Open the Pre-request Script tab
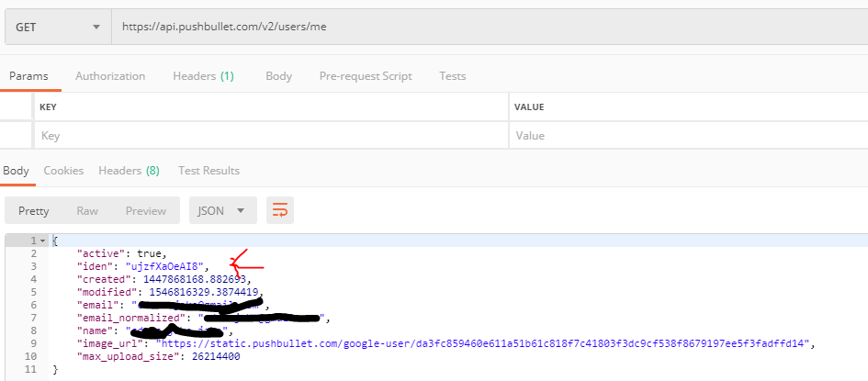This screenshot has width=868, height=381. point(366,76)
